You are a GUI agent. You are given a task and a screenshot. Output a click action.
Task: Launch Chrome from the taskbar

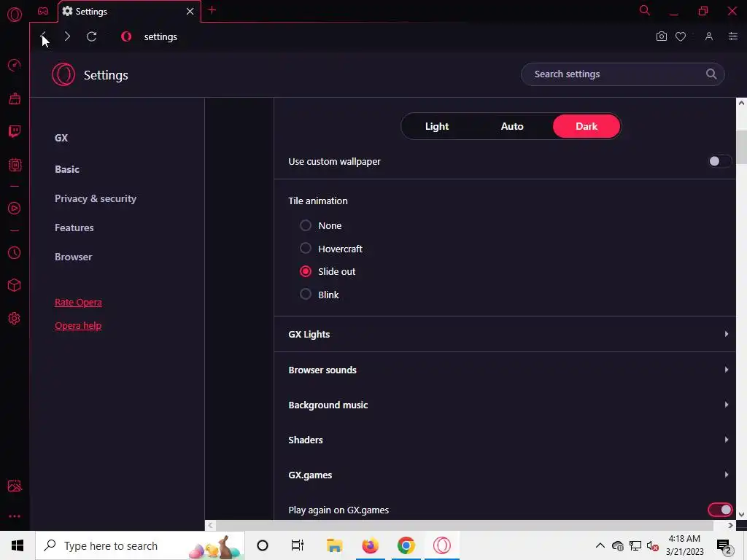(406, 545)
